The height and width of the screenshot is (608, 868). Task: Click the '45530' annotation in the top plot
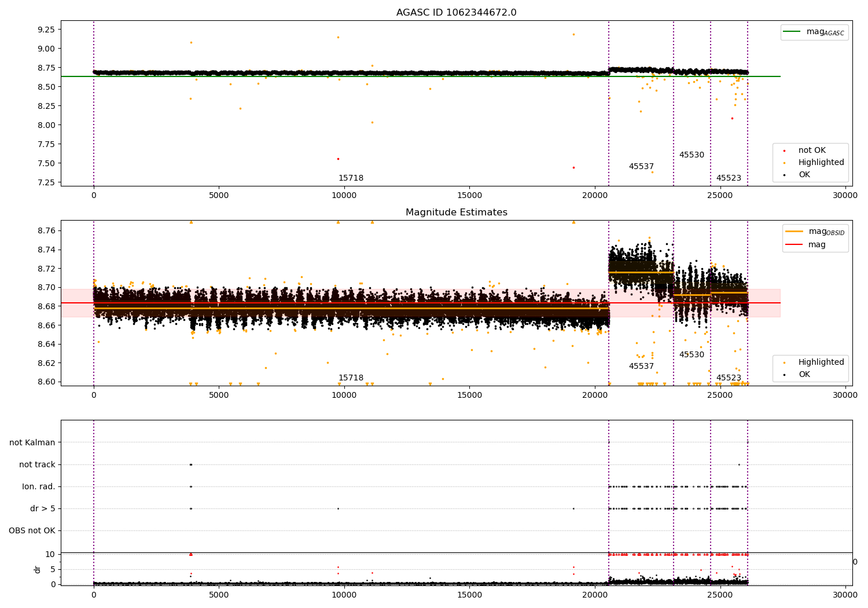[x=692, y=155]
